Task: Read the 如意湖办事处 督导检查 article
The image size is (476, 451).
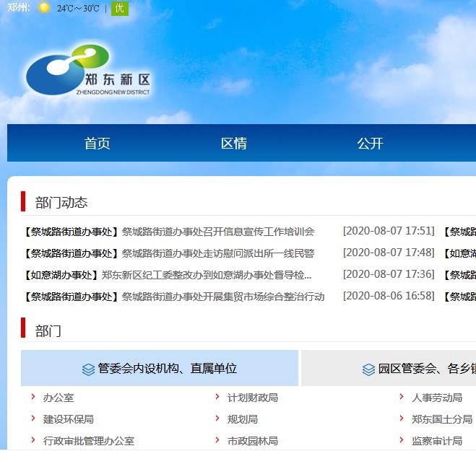Action: point(207,275)
